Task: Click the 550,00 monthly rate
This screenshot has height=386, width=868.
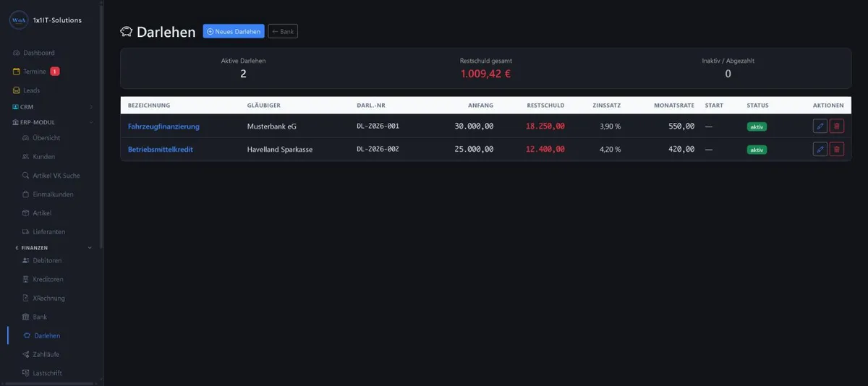Action: (x=681, y=126)
